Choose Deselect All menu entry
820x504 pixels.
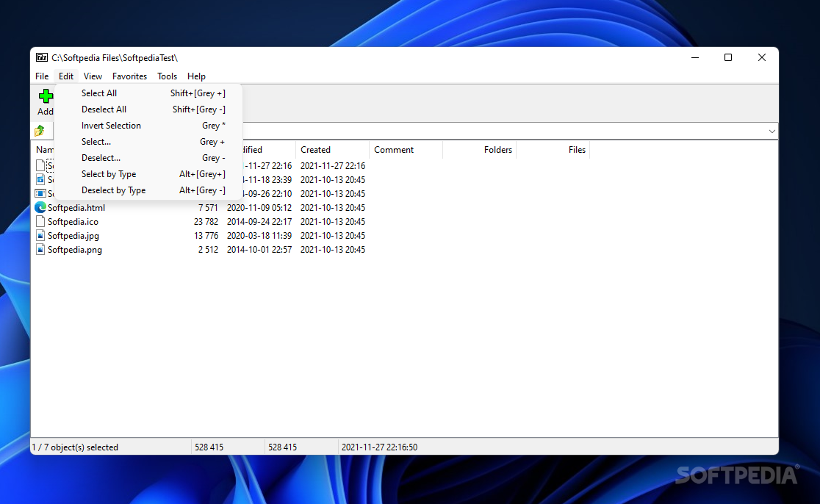148,109
